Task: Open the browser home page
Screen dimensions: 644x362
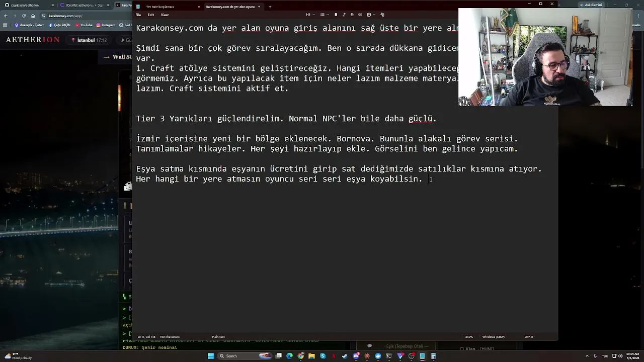Action: click(33, 16)
